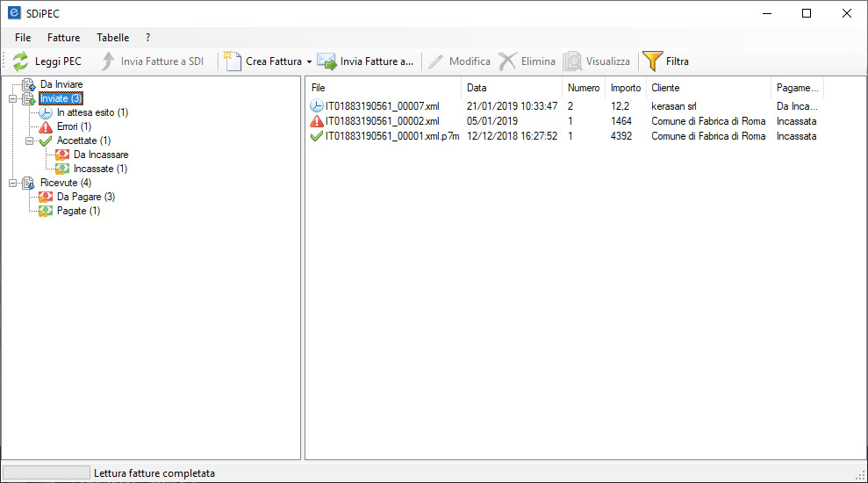The height and width of the screenshot is (483, 868).
Task: Open the Fatture menu
Action: (x=64, y=38)
